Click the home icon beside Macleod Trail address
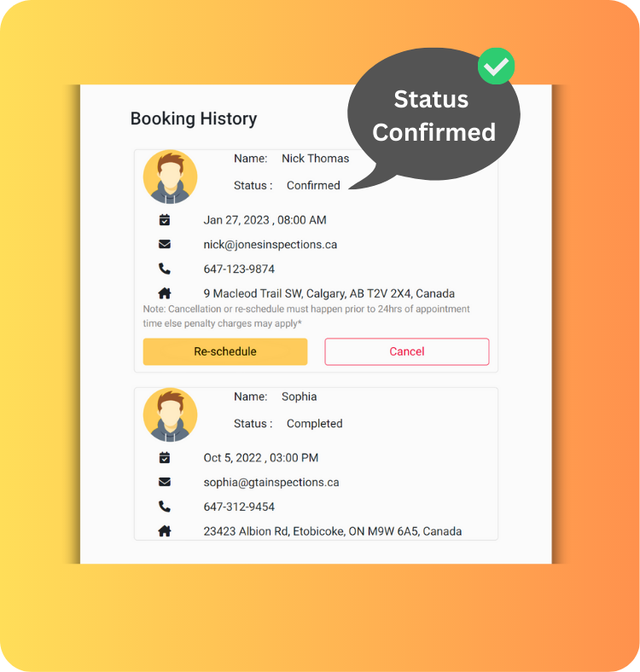This screenshot has width=640, height=672. click(x=165, y=293)
